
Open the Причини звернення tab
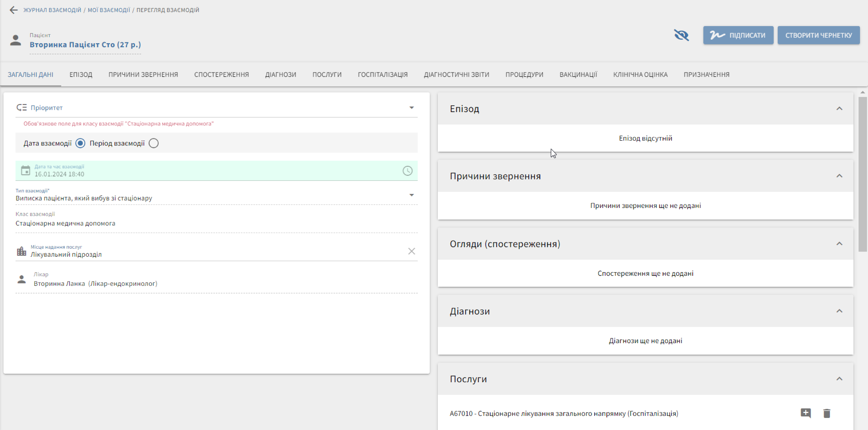(x=143, y=74)
